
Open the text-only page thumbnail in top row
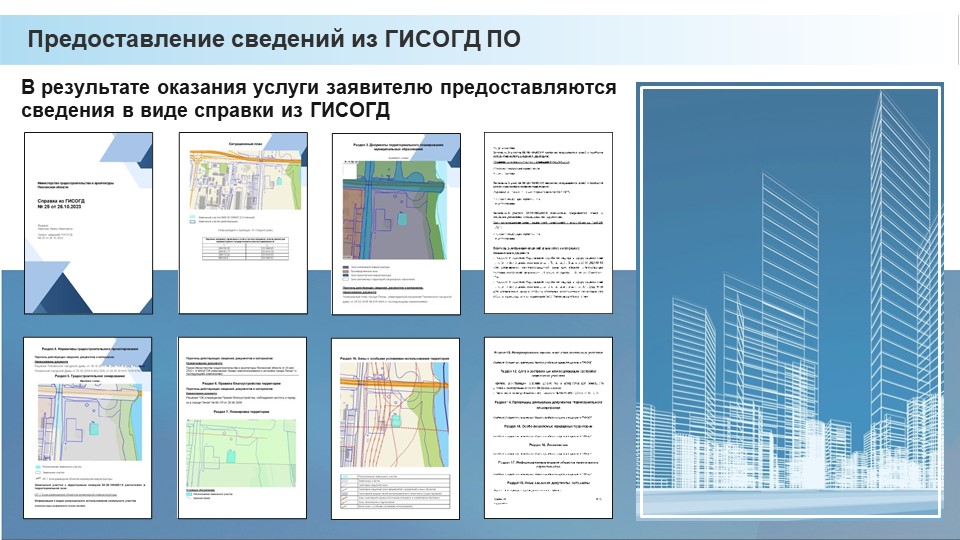tap(549, 223)
